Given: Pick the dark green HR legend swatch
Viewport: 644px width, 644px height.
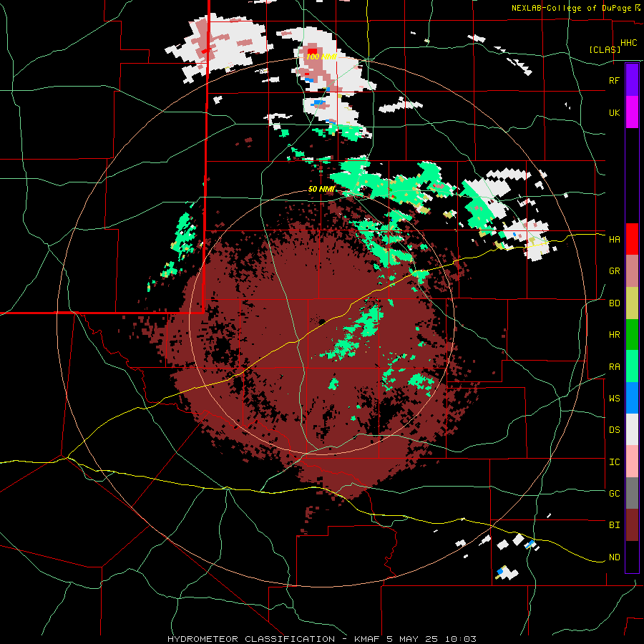Looking at the screenshot, I should pyautogui.click(x=632, y=335).
